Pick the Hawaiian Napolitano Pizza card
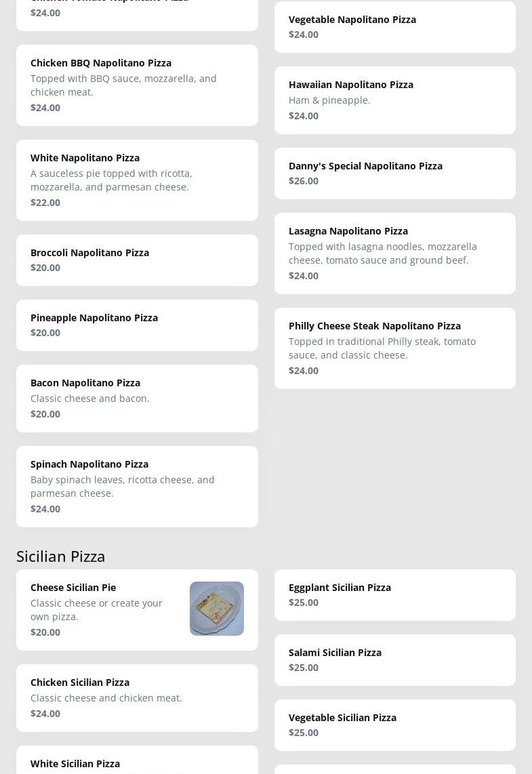This screenshot has height=774, width=532. tap(394, 100)
